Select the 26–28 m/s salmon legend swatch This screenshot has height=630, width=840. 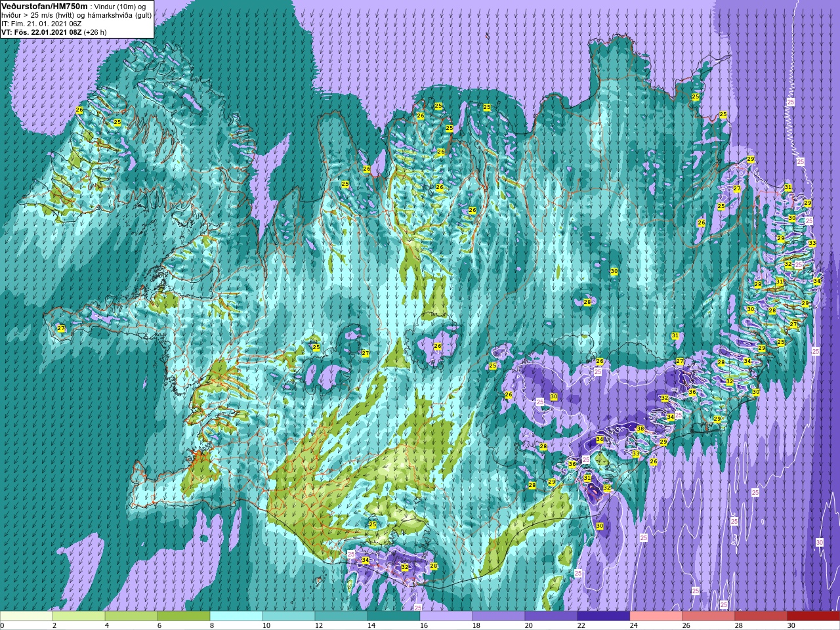pos(709,616)
